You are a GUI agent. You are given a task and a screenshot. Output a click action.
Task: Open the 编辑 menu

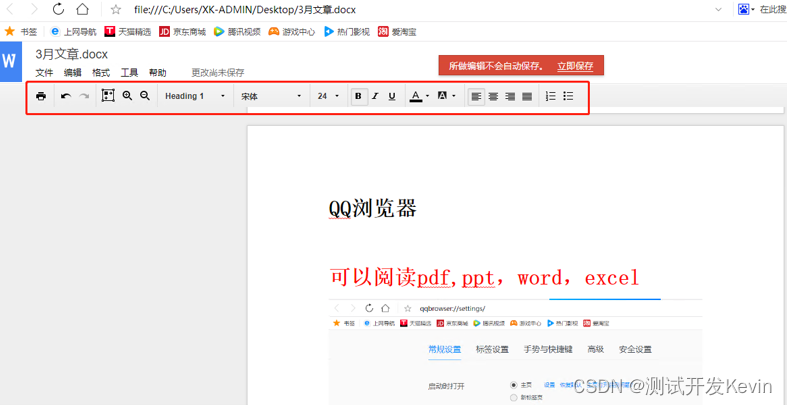(73, 73)
